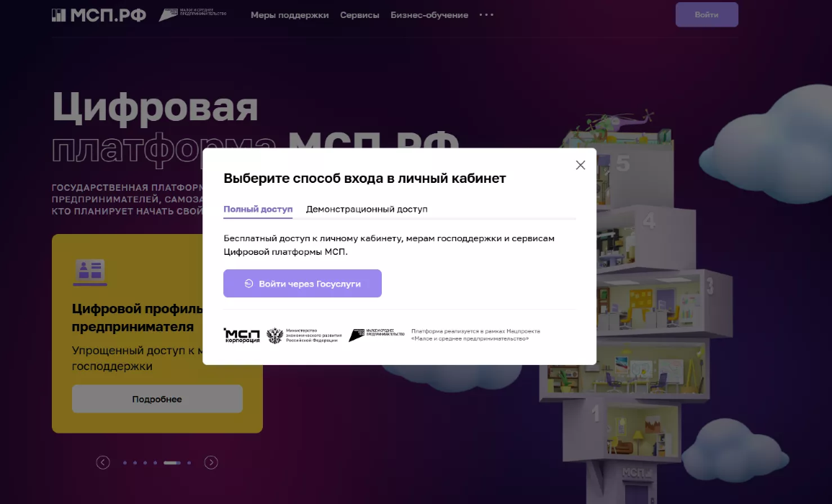The width and height of the screenshot is (832, 504).
Task: Expand the three-dots more menu in header
Action: [486, 15]
